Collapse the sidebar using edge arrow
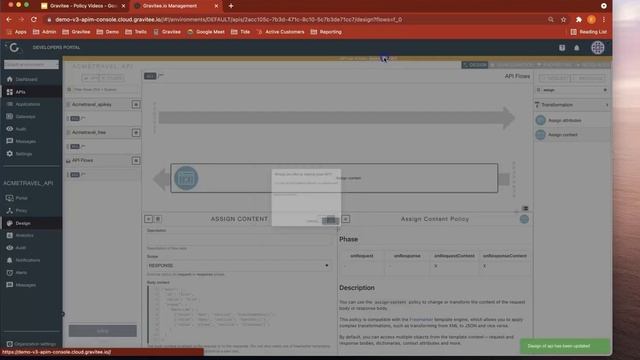640x360 pixels. point(62,314)
